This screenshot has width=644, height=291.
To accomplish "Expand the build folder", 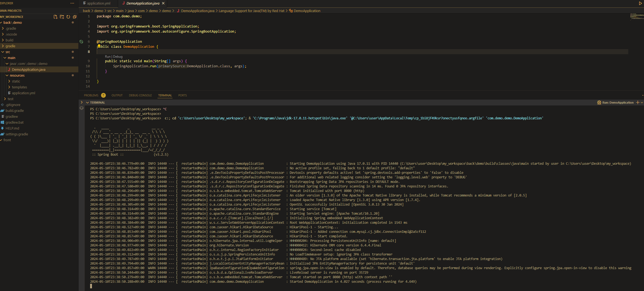I will tap(9, 40).
